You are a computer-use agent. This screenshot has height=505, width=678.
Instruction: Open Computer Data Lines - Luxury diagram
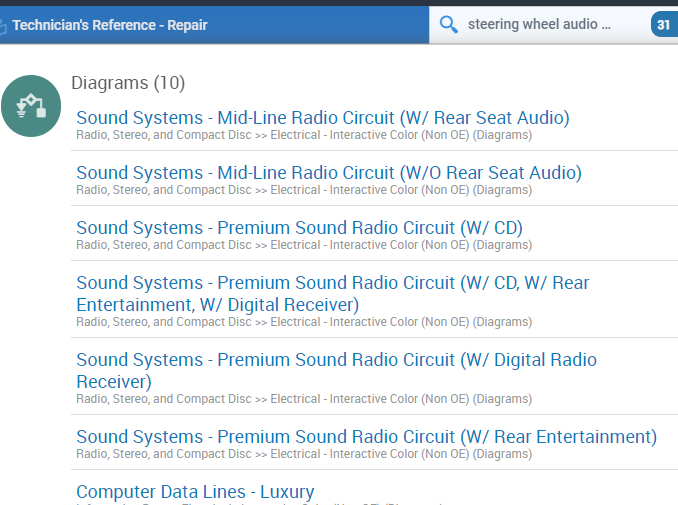click(195, 492)
